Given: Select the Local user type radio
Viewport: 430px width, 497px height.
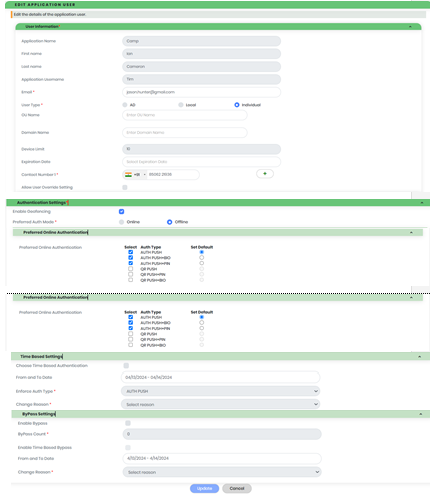Looking at the screenshot, I should 181,105.
